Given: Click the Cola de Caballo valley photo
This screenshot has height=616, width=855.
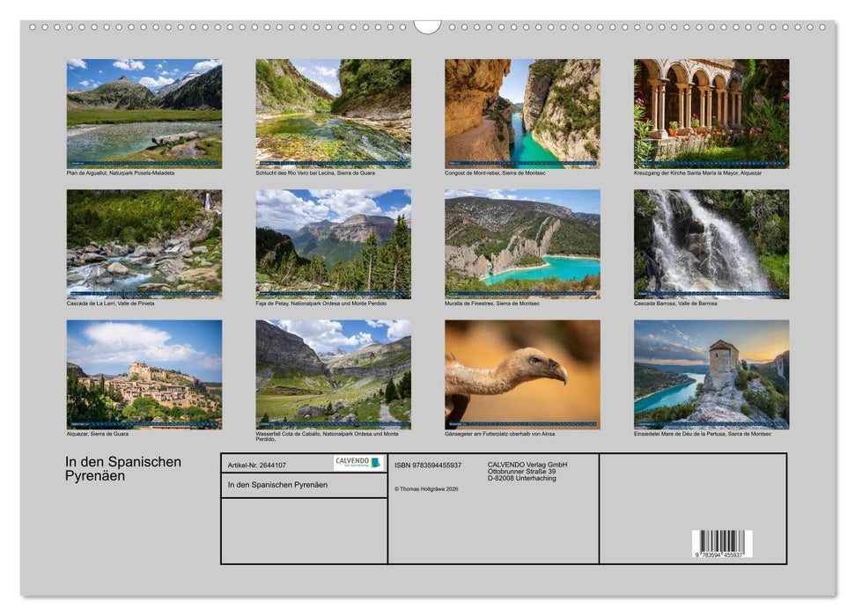Looking at the screenshot, I should pos(333,375).
